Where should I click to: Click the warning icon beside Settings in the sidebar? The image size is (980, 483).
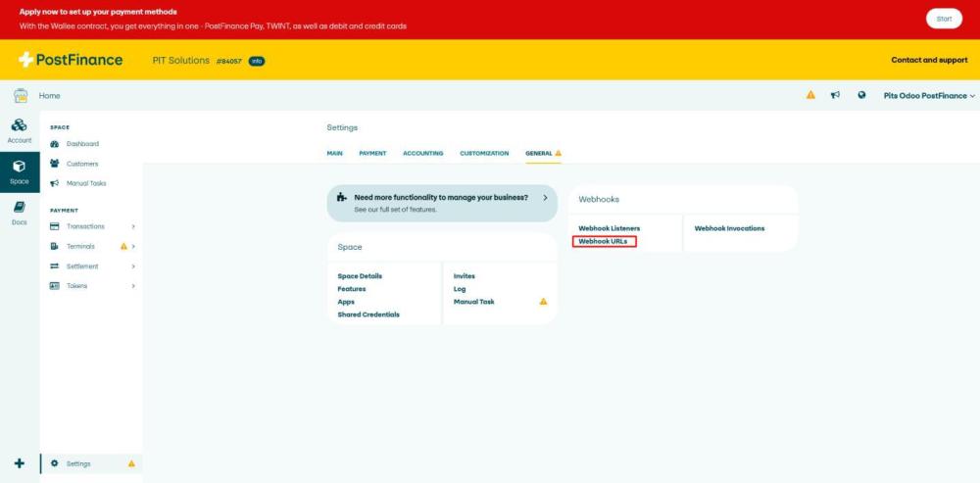131,463
